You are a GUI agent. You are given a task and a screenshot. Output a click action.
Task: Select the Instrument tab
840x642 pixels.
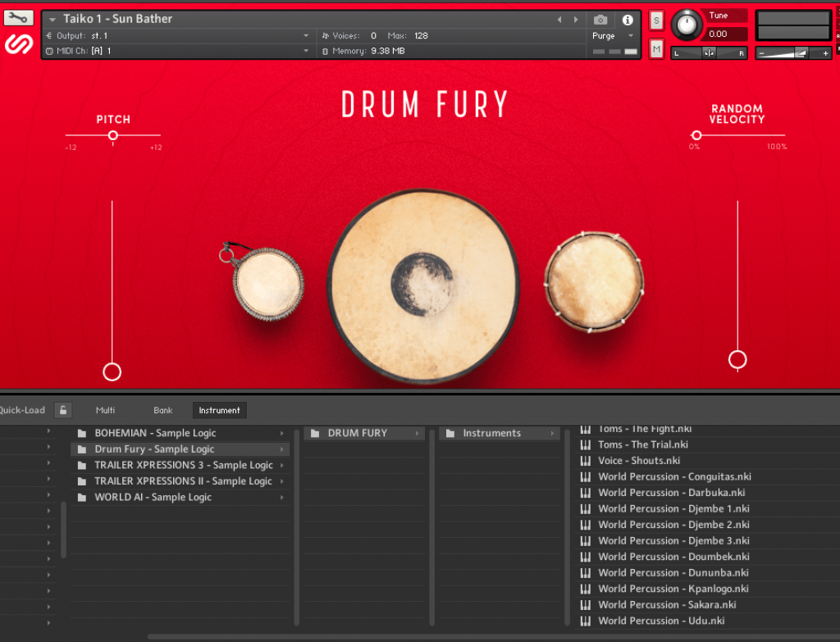[x=220, y=410]
